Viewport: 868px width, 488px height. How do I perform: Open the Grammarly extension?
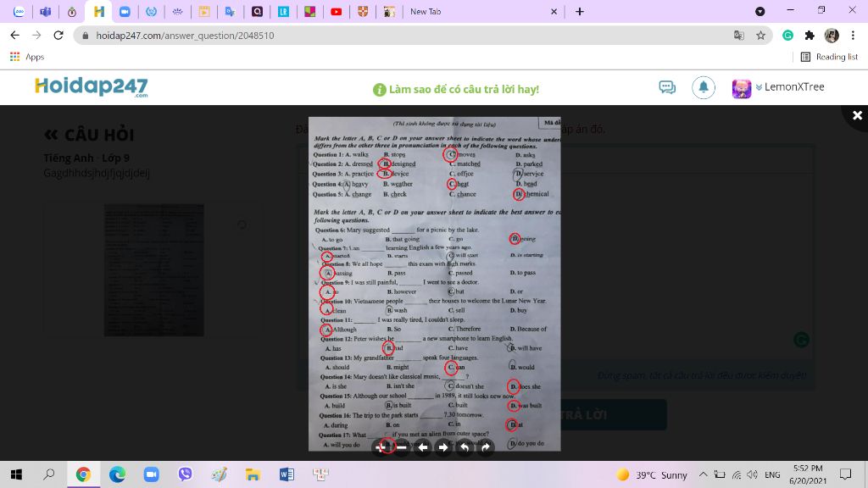[x=787, y=36]
